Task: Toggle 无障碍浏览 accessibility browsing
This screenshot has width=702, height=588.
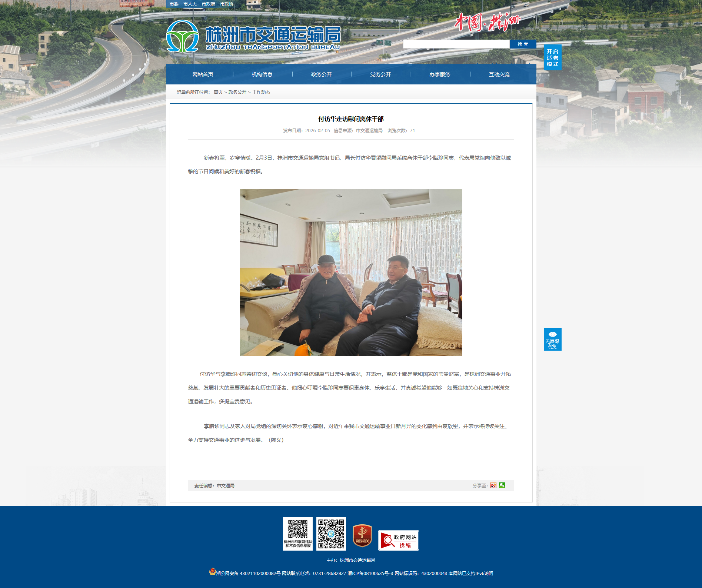Action: coord(552,339)
